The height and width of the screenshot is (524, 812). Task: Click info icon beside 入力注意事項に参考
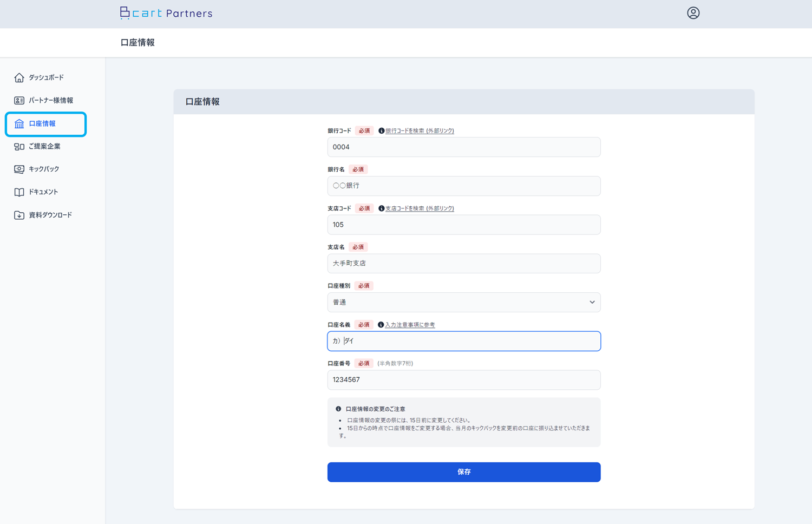(381, 325)
